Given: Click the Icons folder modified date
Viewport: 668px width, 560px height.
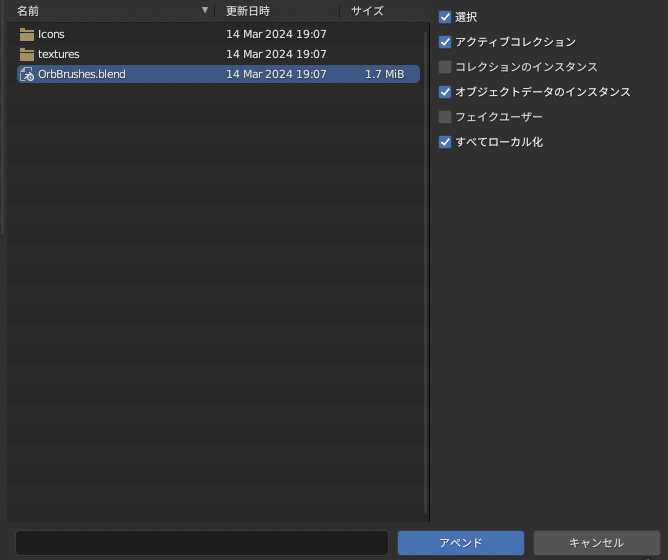Looking at the screenshot, I should (276, 34).
